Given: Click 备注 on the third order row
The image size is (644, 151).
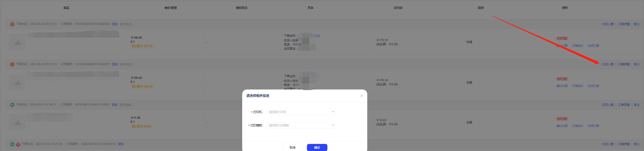Looking at the screenshot, I should (x=637, y=105).
